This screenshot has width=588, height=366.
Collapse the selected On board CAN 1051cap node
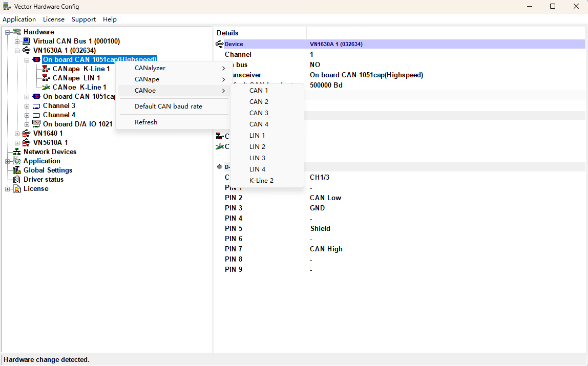pyautogui.click(x=27, y=60)
